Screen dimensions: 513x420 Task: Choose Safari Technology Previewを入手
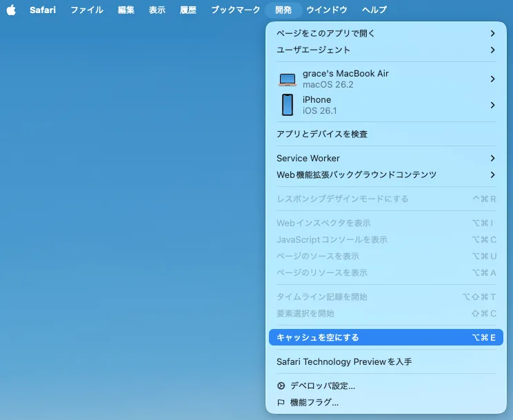coord(386,361)
